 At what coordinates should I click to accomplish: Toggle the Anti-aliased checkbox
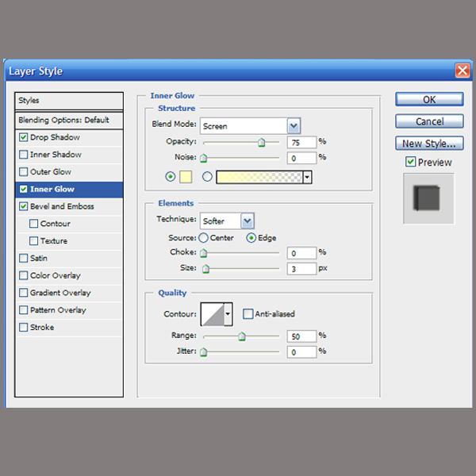pyautogui.click(x=248, y=313)
